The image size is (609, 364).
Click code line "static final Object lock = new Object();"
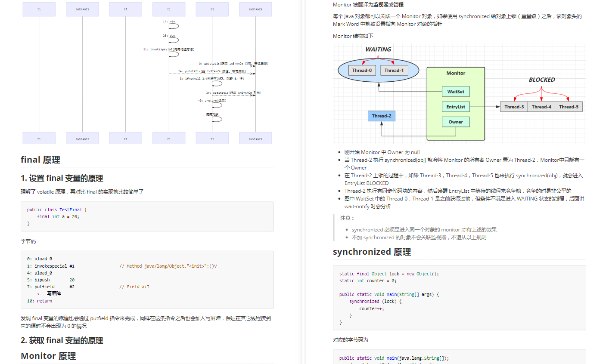pyautogui.click(x=389, y=274)
